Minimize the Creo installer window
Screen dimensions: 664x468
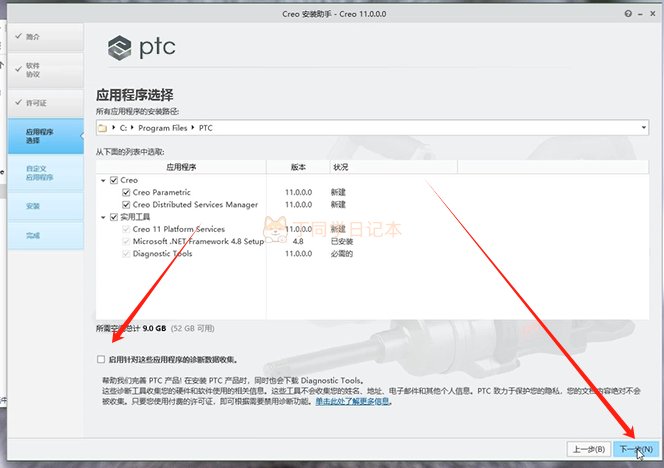click(640, 14)
